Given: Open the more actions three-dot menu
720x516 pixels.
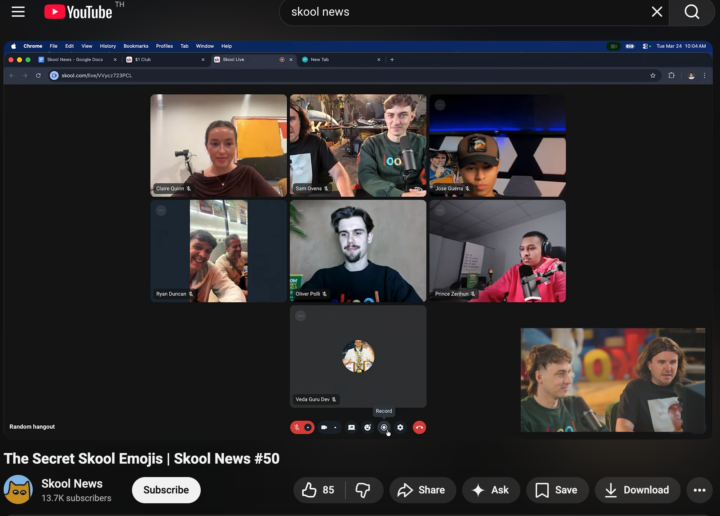Looking at the screenshot, I should click(x=699, y=490).
